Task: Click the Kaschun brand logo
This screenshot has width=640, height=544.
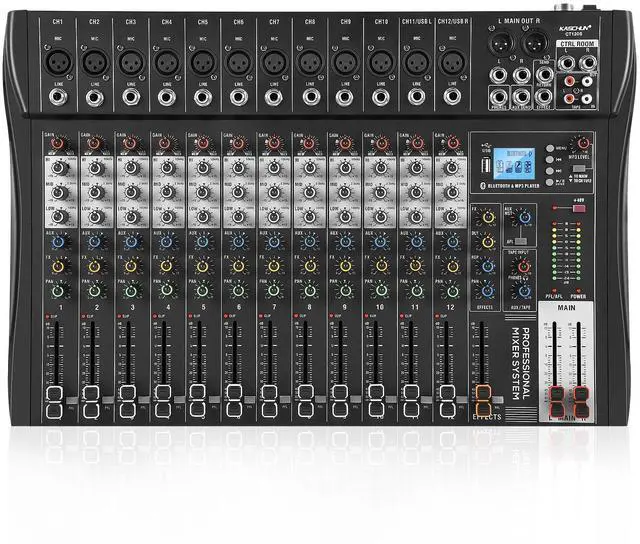Action: pyautogui.click(x=576, y=28)
